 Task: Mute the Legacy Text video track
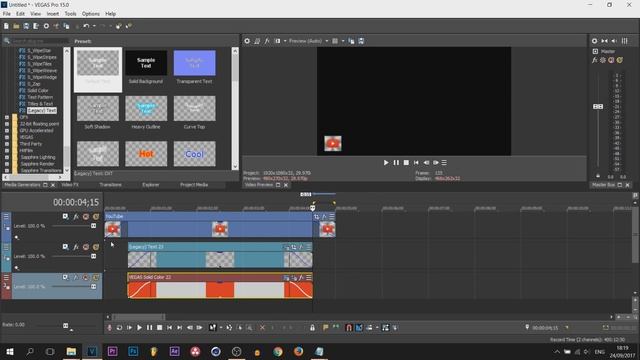pyautogui.click(x=86, y=247)
